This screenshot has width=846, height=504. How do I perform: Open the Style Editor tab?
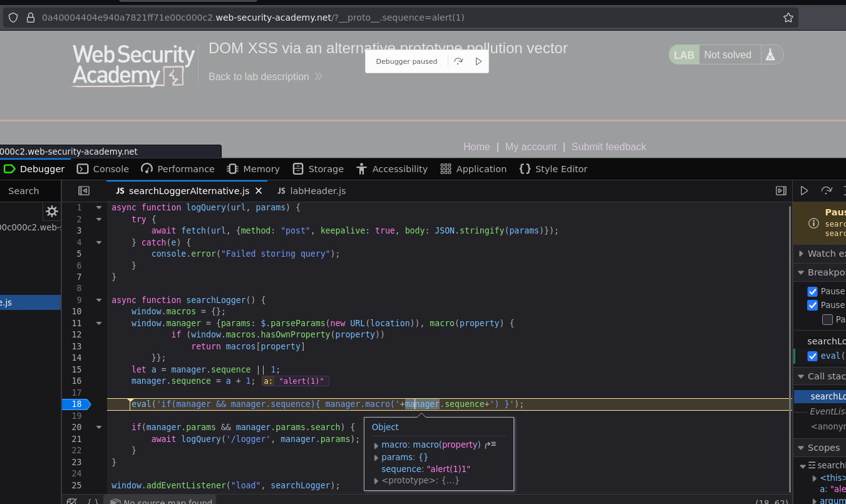[x=554, y=169]
